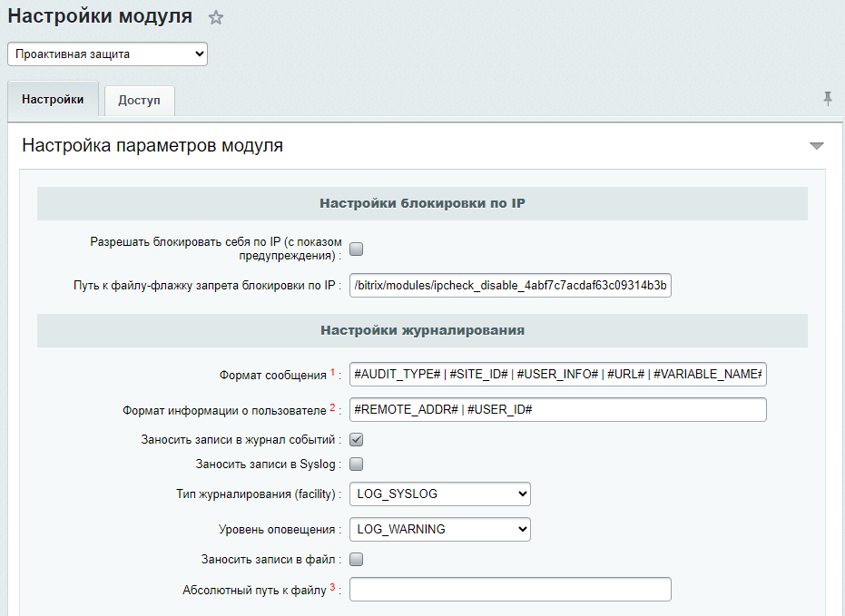
Task: Click footnote 1 next to Формат сообщения
Action: point(332,372)
